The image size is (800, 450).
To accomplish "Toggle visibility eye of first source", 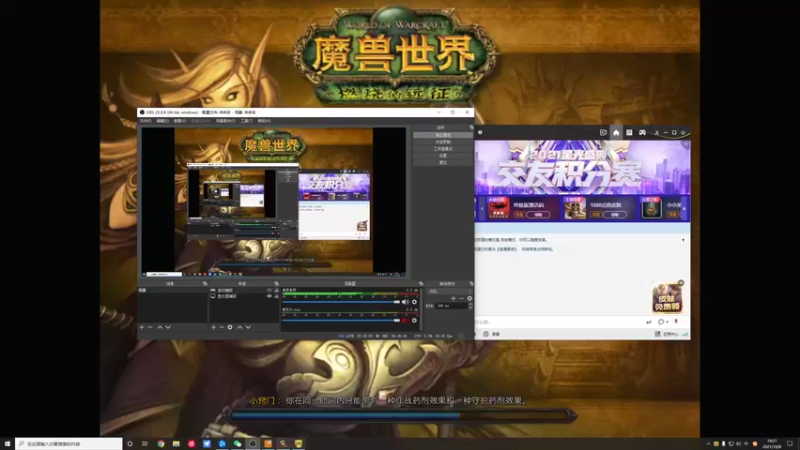I will coord(269,290).
